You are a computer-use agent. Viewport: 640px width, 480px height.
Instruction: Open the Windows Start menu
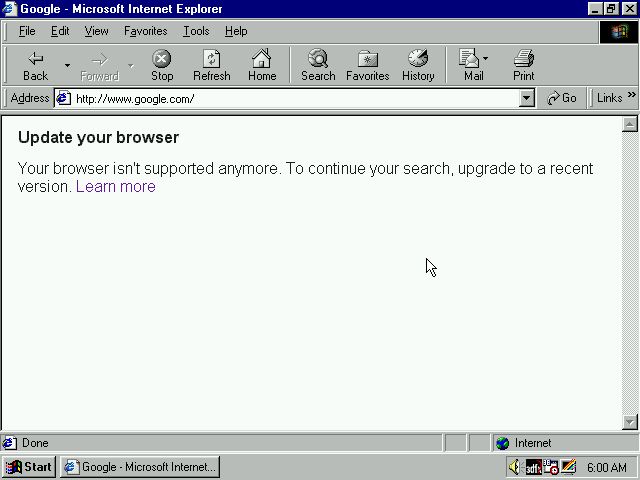pyautogui.click(x=29, y=467)
